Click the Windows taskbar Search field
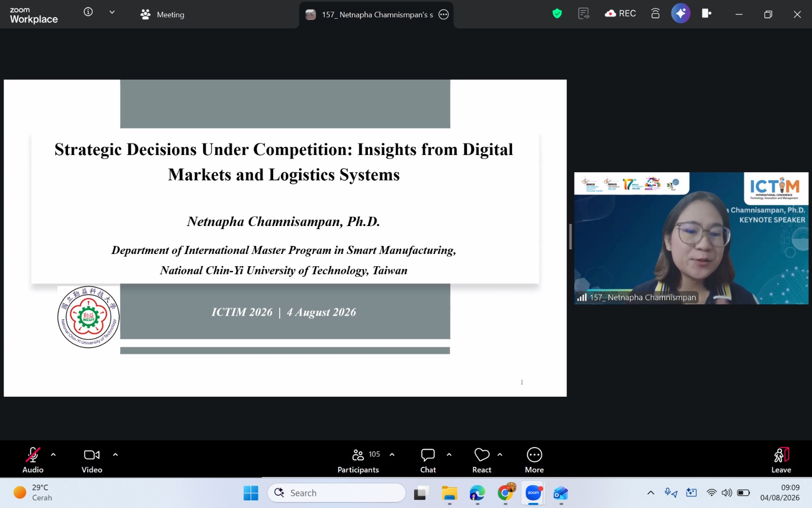 coord(336,493)
